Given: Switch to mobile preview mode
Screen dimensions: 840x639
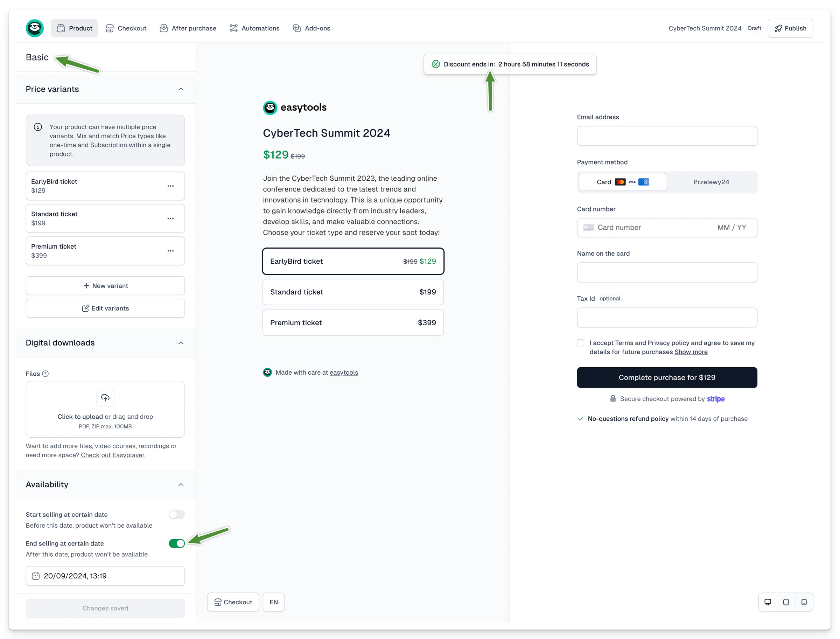Looking at the screenshot, I should (x=804, y=602).
